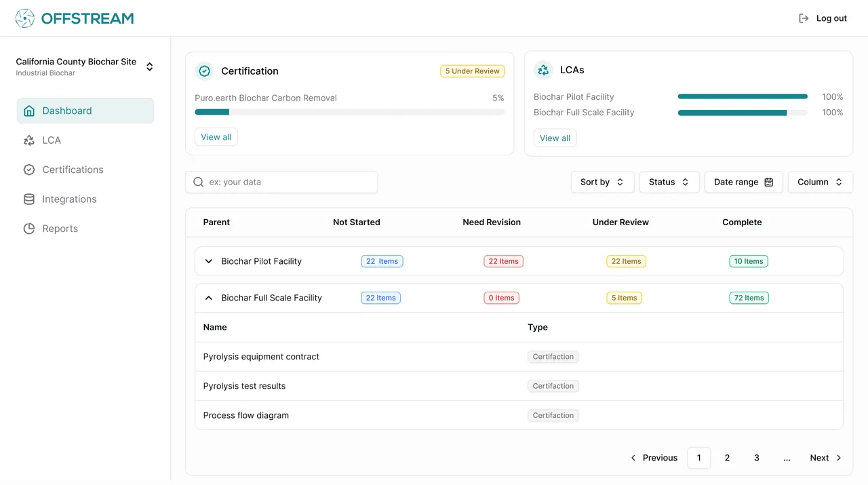
Task: Click Certifaction tag on Pyrolysis test results
Action: [553, 386]
